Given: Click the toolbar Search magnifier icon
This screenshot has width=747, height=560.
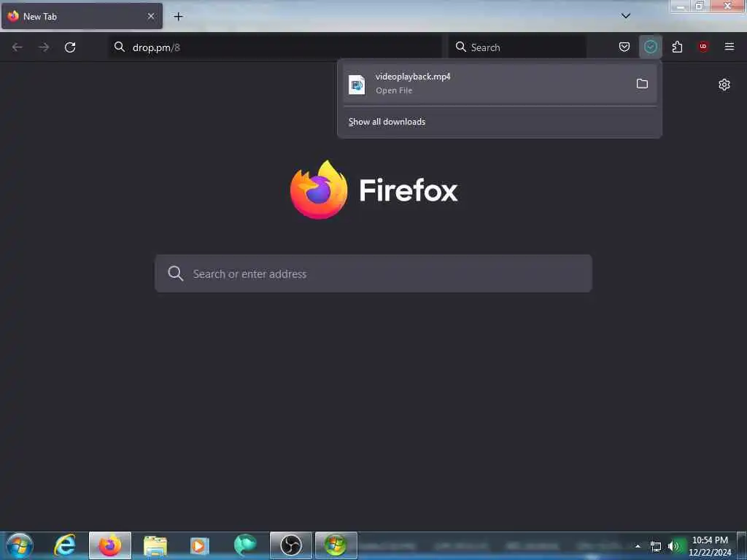Looking at the screenshot, I should (461, 47).
